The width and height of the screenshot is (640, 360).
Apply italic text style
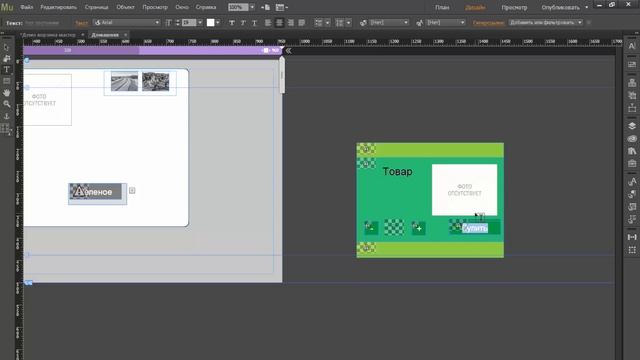(x=243, y=23)
